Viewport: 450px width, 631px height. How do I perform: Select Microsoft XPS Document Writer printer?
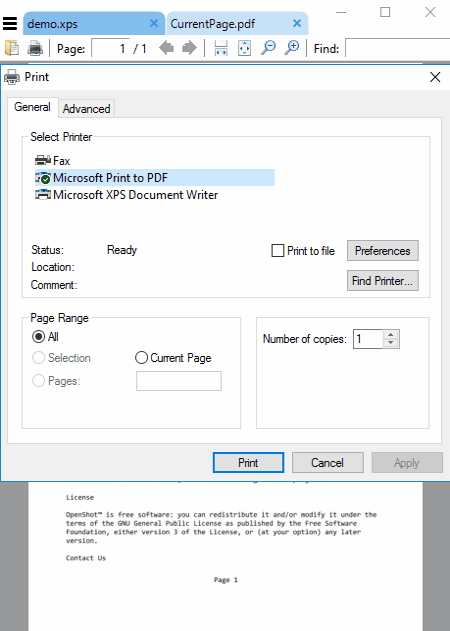(x=127, y=195)
